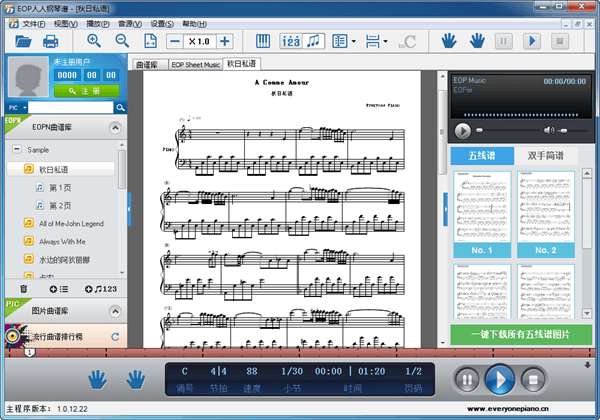Delete selected score with trash icon
600x420 pixels.
tap(24, 289)
